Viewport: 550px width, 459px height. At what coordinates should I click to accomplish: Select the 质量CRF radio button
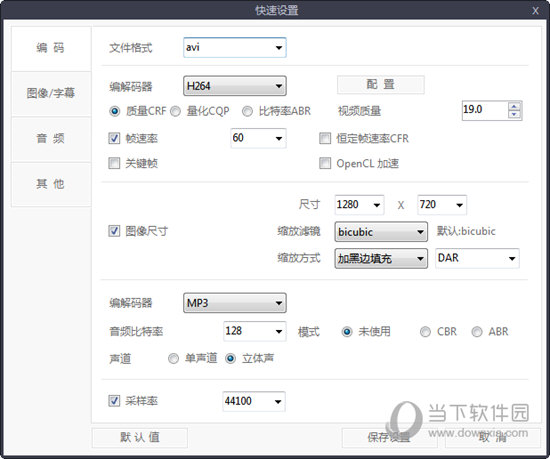(x=114, y=112)
